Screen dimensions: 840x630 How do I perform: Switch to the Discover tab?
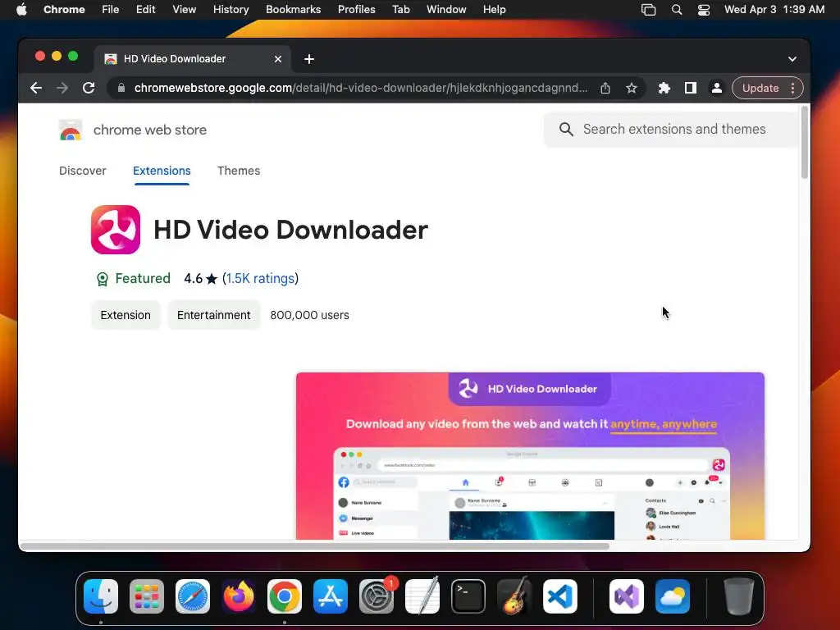[x=83, y=171]
